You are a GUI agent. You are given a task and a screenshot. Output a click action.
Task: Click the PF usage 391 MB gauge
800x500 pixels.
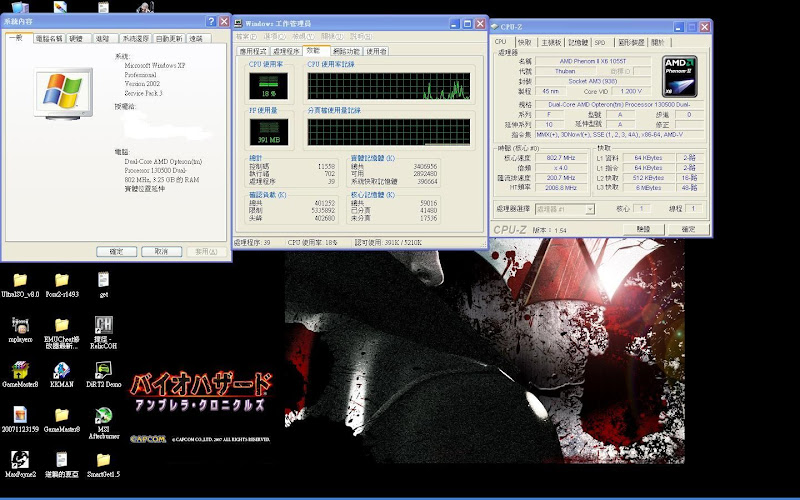(268, 132)
